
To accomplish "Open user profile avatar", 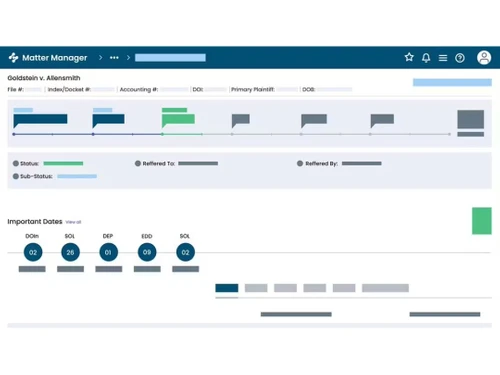I will (x=484, y=58).
